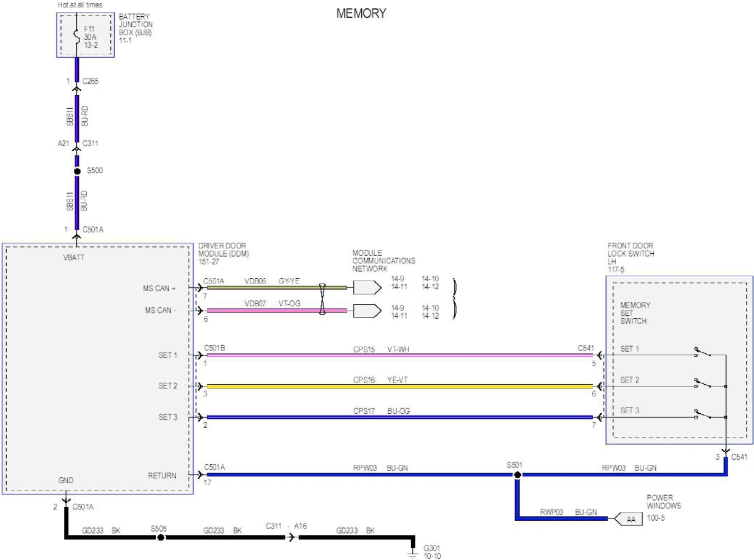Screen dimensions: 754x560
Task: Select the S505 splice dot
Action: tap(160, 538)
